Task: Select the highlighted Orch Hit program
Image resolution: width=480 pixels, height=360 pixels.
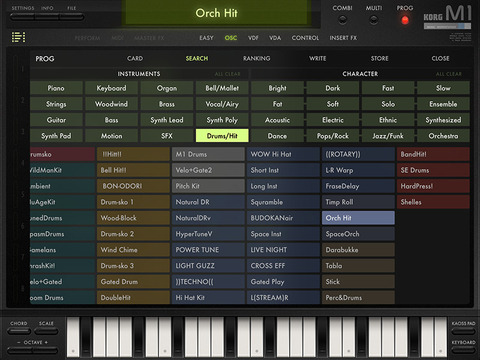Action: point(358,218)
